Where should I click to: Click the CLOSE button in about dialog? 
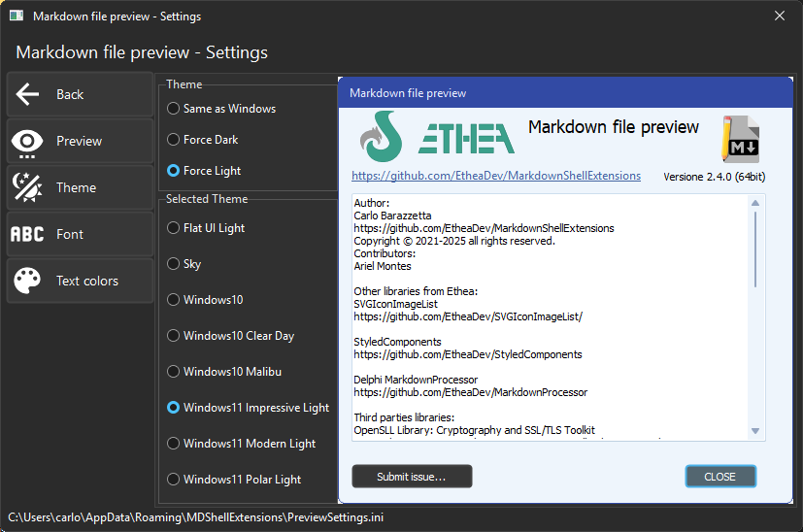[720, 477]
